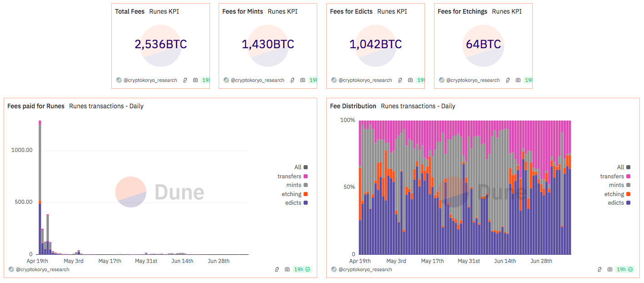The width and height of the screenshot is (644, 283).
Task: Click the camera icon on Fees for Mints card
Action: click(x=303, y=80)
